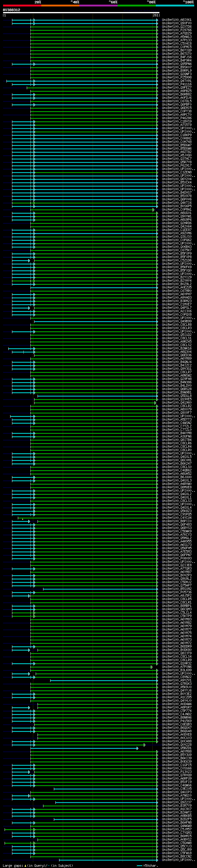Screen dimensions: 197x868
Task: Select the UniRef100_B6RB82 label
Action: tap(176, 94)
